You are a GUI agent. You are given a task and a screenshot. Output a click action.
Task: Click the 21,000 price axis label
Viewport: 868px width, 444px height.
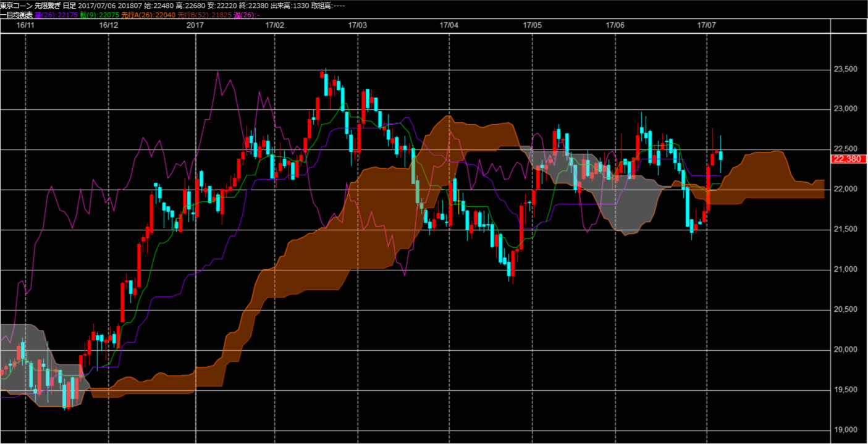click(x=845, y=269)
